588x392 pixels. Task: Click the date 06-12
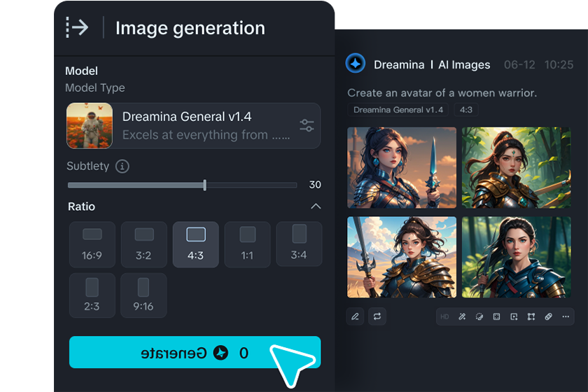point(519,64)
